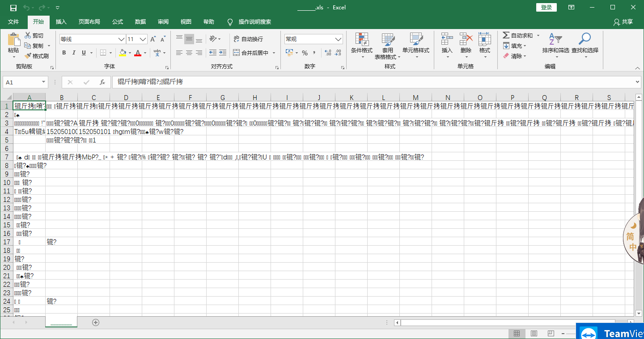This screenshot has height=339, width=644.
Task: Switch to page layout view in status bar
Action: pyautogui.click(x=534, y=333)
